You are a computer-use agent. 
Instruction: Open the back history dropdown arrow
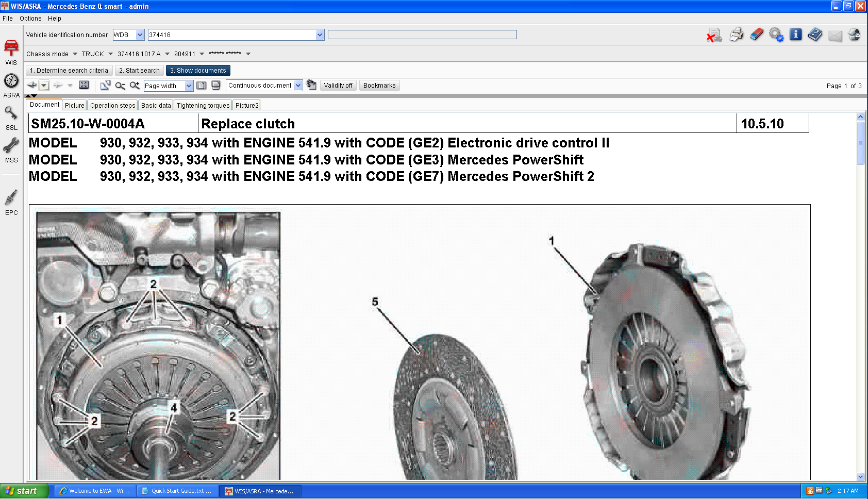(x=44, y=85)
